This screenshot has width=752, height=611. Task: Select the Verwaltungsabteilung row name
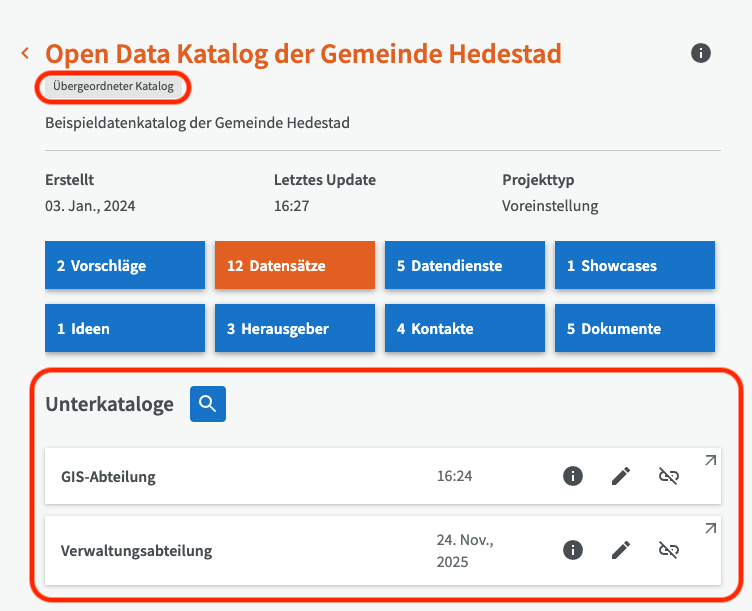pyautogui.click(x=136, y=551)
